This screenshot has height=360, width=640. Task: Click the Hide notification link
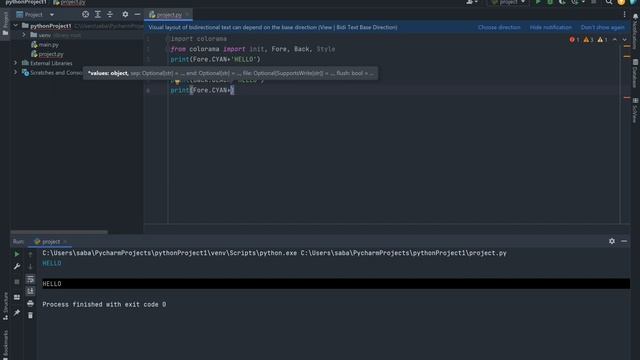551,27
